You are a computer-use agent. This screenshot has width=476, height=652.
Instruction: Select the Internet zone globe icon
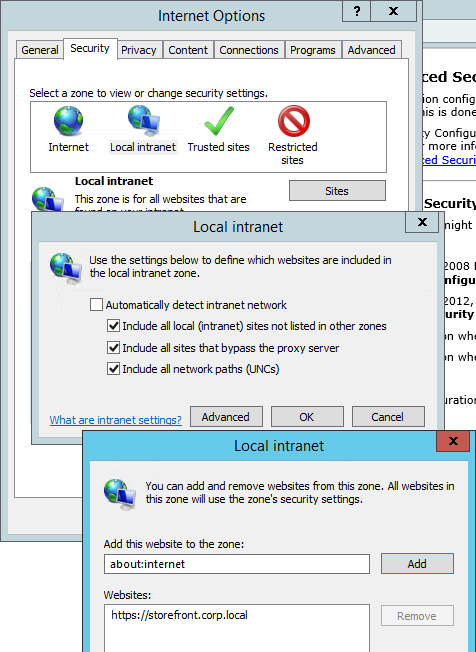click(69, 121)
